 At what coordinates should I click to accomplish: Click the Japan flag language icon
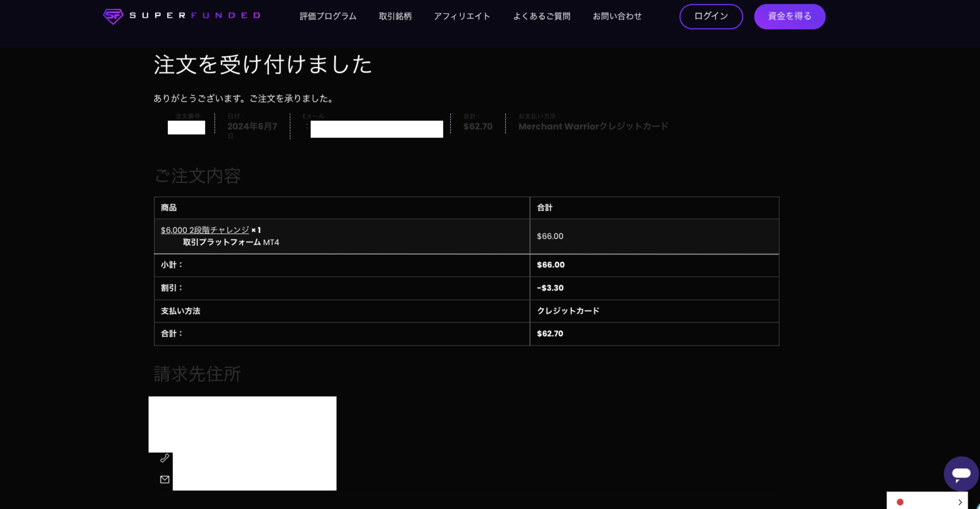coord(900,502)
